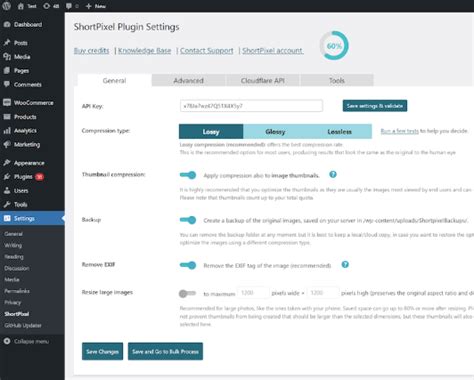The image size is (474, 380).
Task: Click the 60% circular progress indicator
Action: coord(334,46)
